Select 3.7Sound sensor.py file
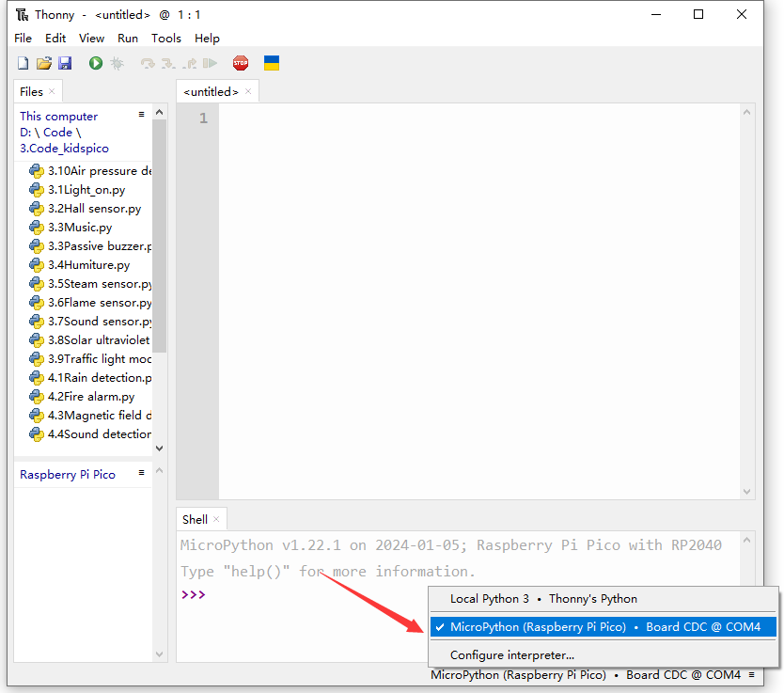 (x=90, y=322)
